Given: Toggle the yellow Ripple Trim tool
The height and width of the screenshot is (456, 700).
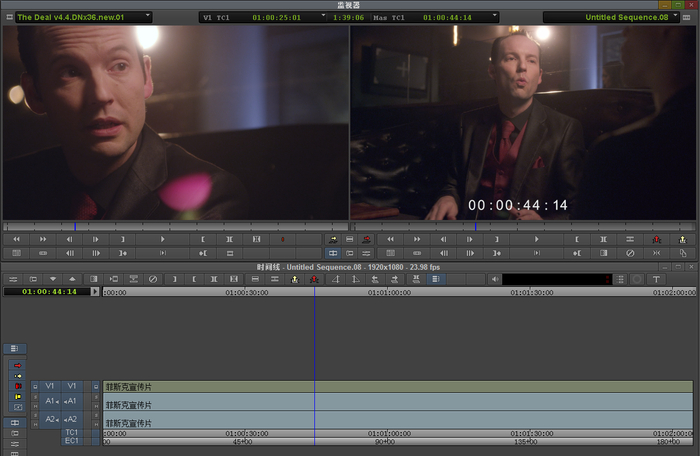Looking at the screenshot, I should tap(18, 397).
